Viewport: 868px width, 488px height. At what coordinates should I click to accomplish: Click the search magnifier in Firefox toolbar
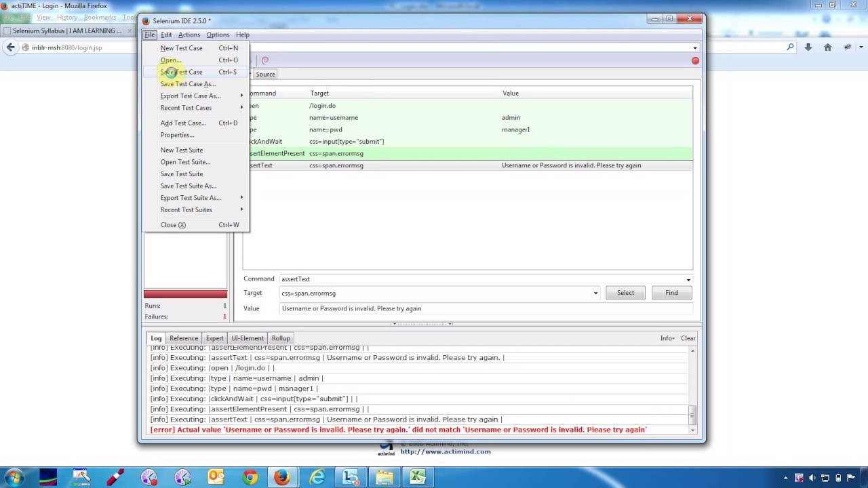(x=790, y=47)
